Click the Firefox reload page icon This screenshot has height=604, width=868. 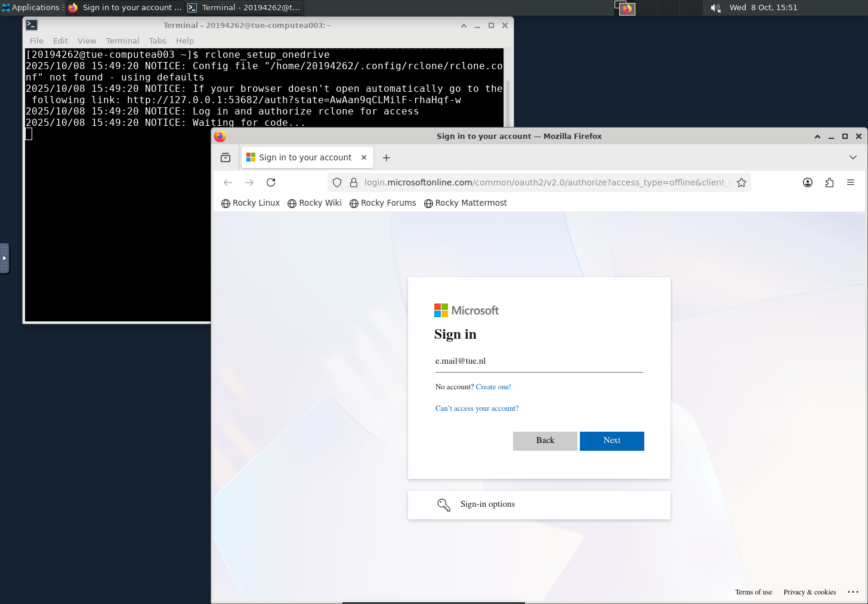click(271, 182)
